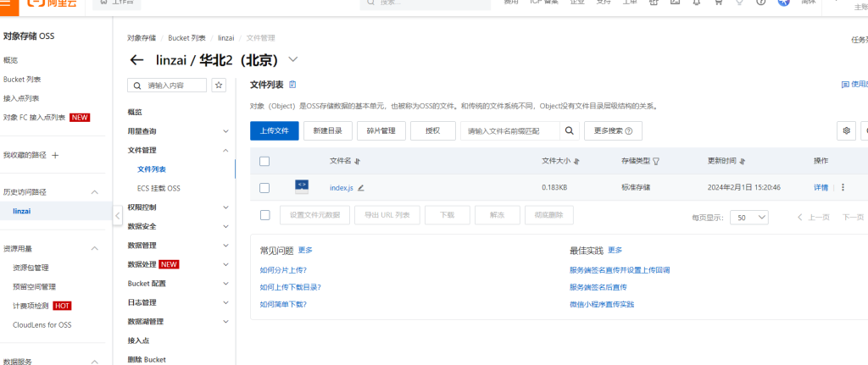Open index.js file link

click(x=341, y=188)
